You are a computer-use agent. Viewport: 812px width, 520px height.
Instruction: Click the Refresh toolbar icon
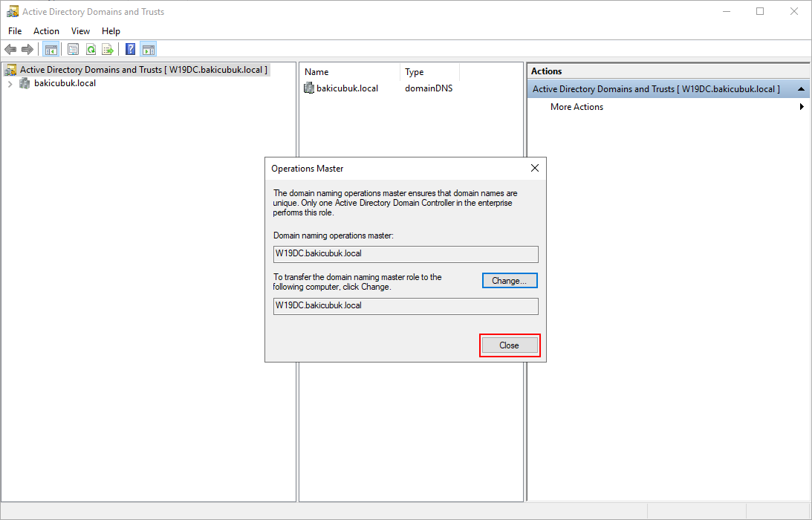(x=91, y=49)
